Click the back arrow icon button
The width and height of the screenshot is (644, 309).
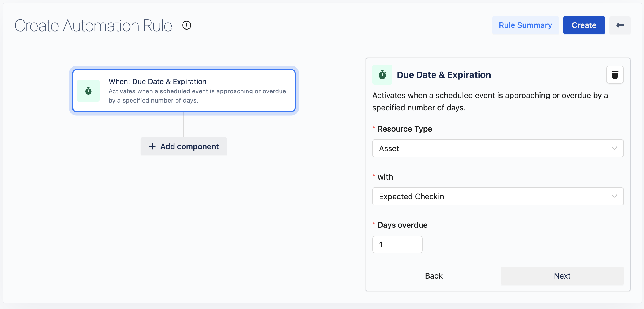620,25
